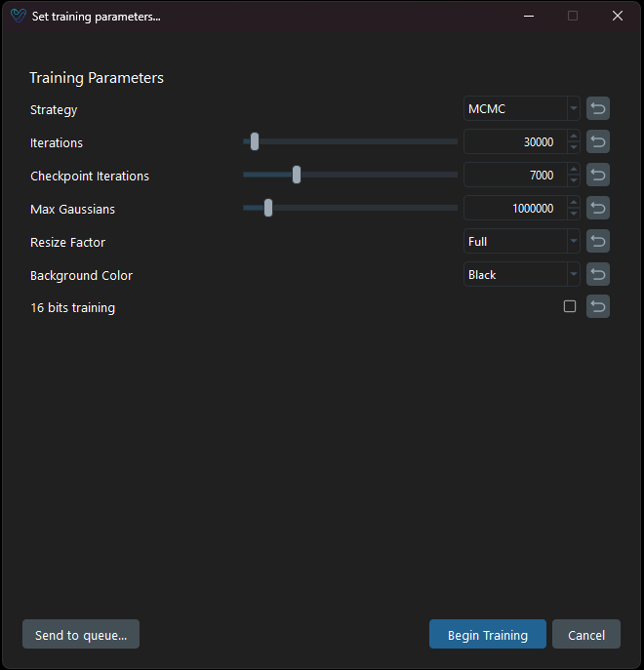644x670 pixels.
Task: Open the Strategy dropdown showing MCMC
Action: [521, 109]
